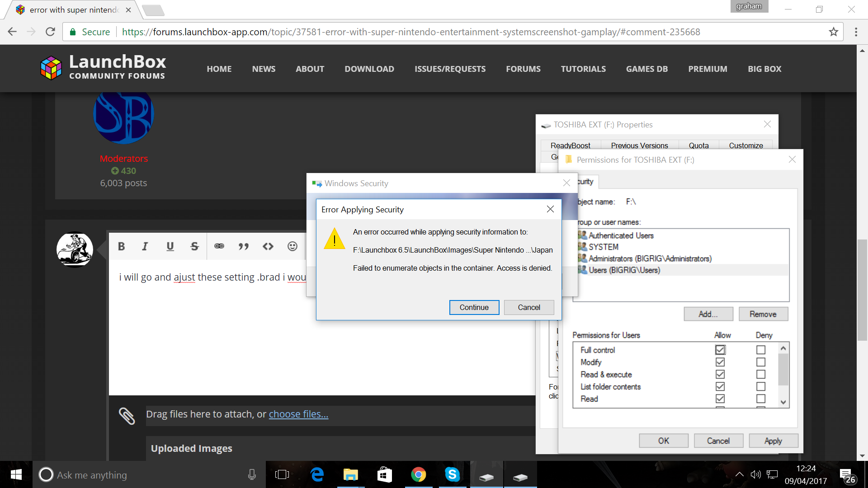Apply underline formatting in editor
The width and height of the screenshot is (868, 488).
170,246
